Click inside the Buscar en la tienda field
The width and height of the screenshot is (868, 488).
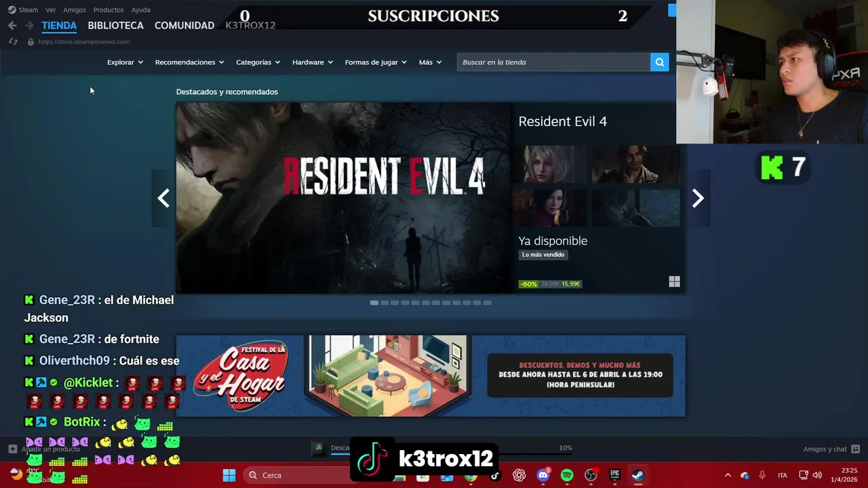[553, 62]
